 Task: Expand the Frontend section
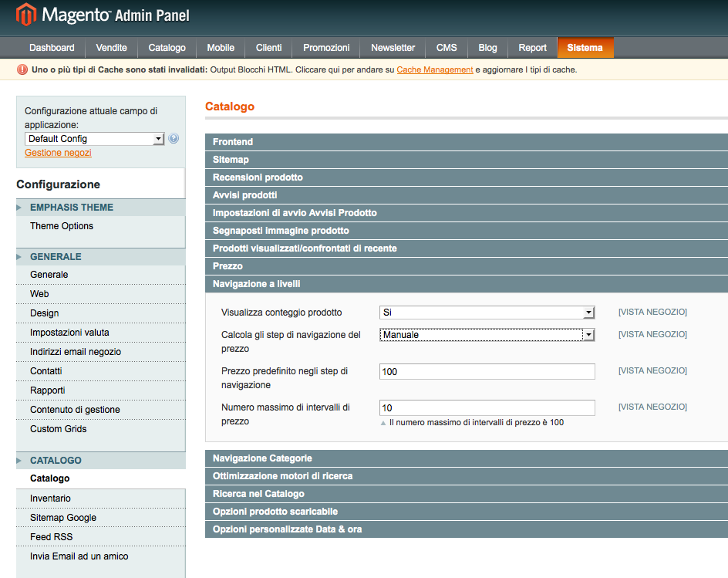pos(466,142)
